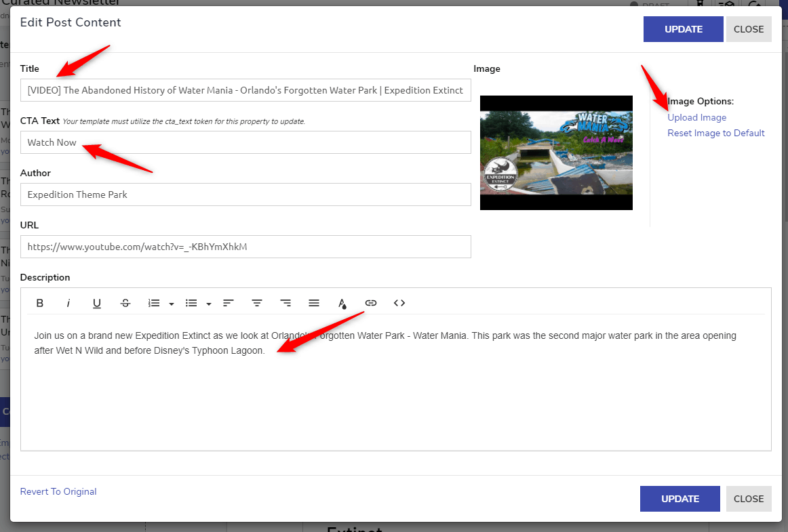Click Revert To Original link
The height and width of the screenshot is (532, 788).
coord(58,492)
